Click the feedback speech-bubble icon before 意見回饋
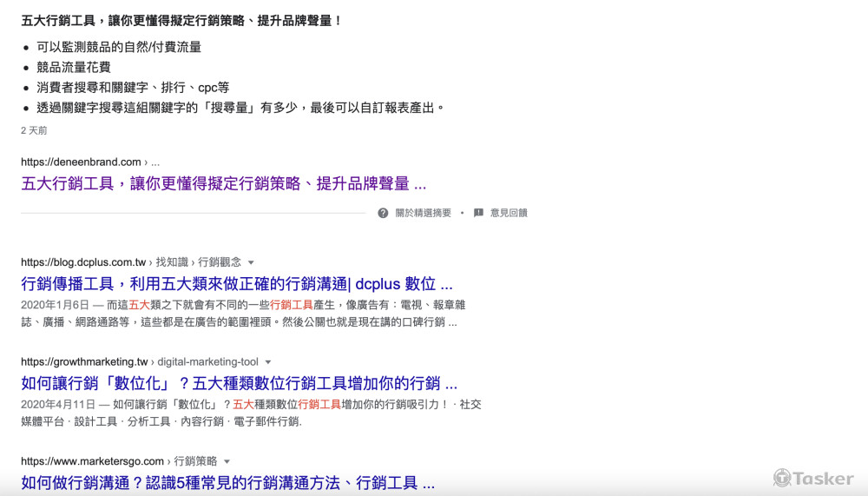This screenshot has width=868, height=496. coord(478,213)
